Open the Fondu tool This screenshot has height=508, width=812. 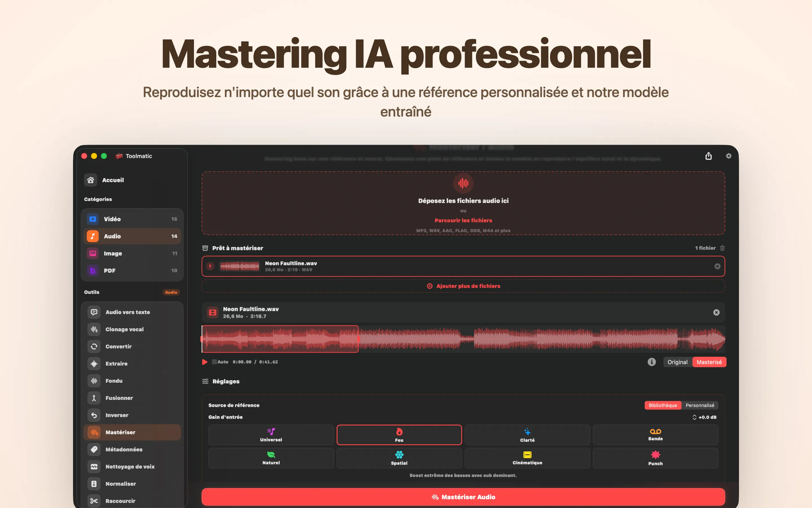click(132, 381)
